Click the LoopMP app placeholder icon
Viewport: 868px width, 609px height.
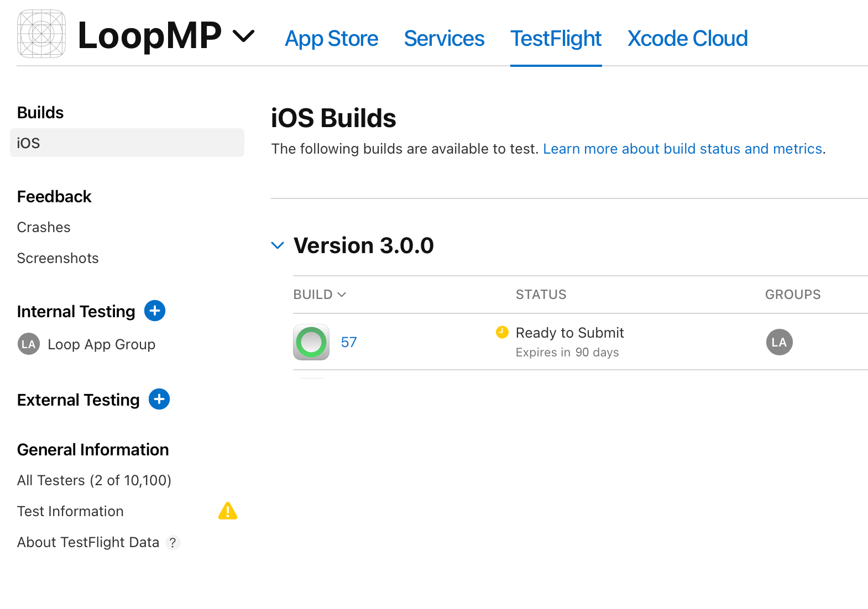[x=41, y=34]
